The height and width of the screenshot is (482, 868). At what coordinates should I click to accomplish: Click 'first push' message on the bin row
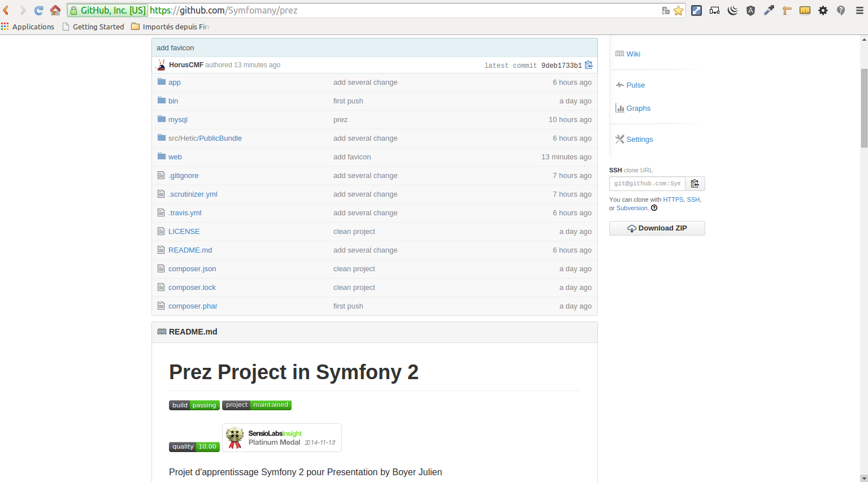pos(348,101)
